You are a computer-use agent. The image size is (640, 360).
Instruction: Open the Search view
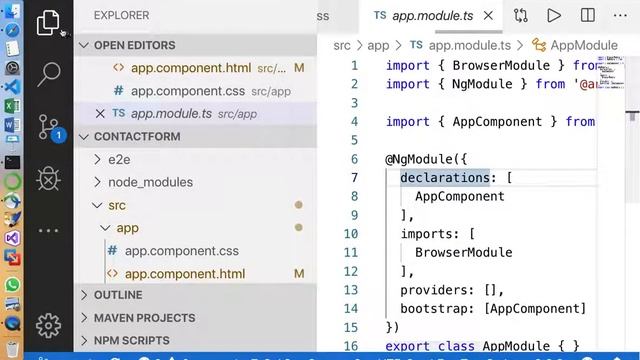coord(49,74)
